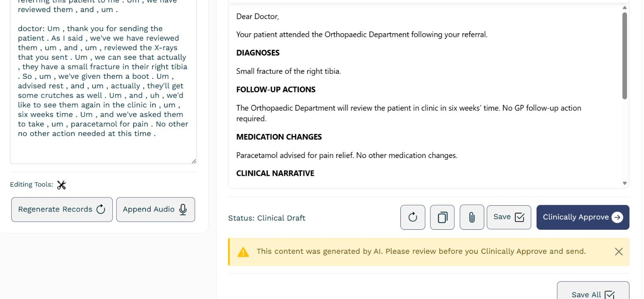Click the refresh arrow icon on Regenerate Records
The width and height of the screenshot is (644, 299).
100,209
